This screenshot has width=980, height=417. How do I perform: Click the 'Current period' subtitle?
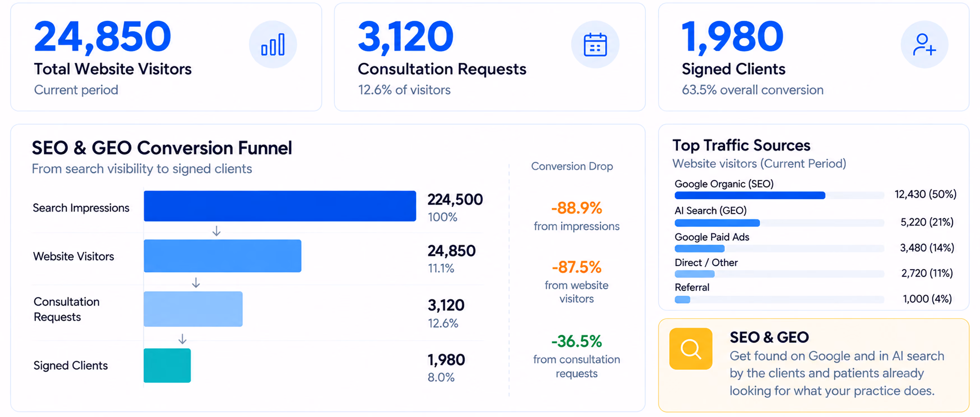(76, 90)
